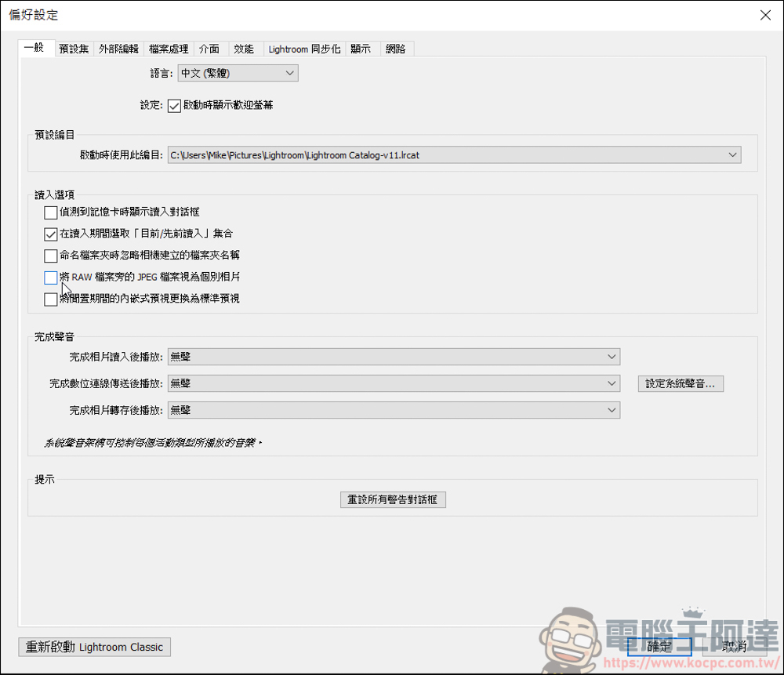This screenshot has height=675, width=784.
Task: Expand the 啟動時使用此編目 catalog dropdown
Action: (454, 155)
